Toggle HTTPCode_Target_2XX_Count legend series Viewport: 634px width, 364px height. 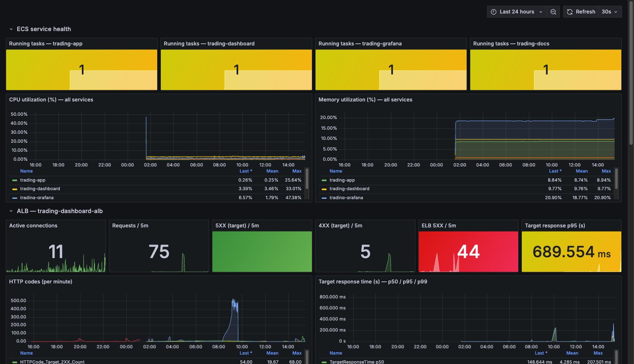click(52, 362)
